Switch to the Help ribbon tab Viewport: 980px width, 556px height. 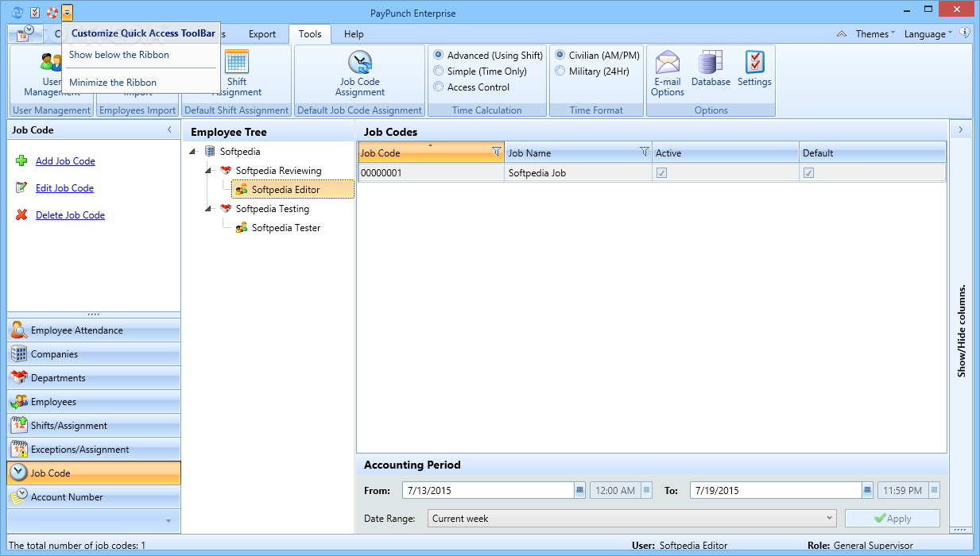coord(354,34)
